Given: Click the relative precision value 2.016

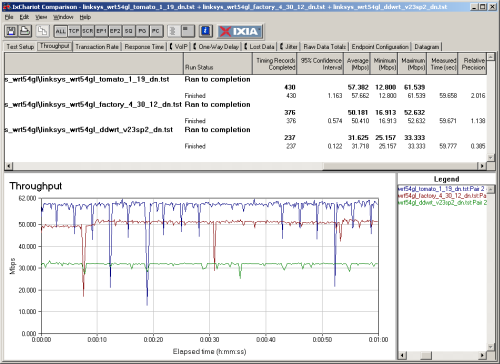Looking at the screenshot, I should [478, 96].
